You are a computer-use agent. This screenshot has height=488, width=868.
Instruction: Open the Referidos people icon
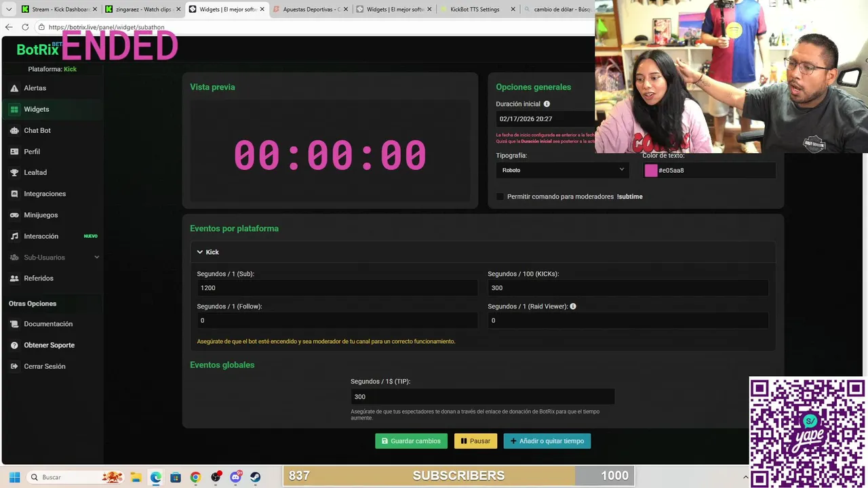(14, 279)
